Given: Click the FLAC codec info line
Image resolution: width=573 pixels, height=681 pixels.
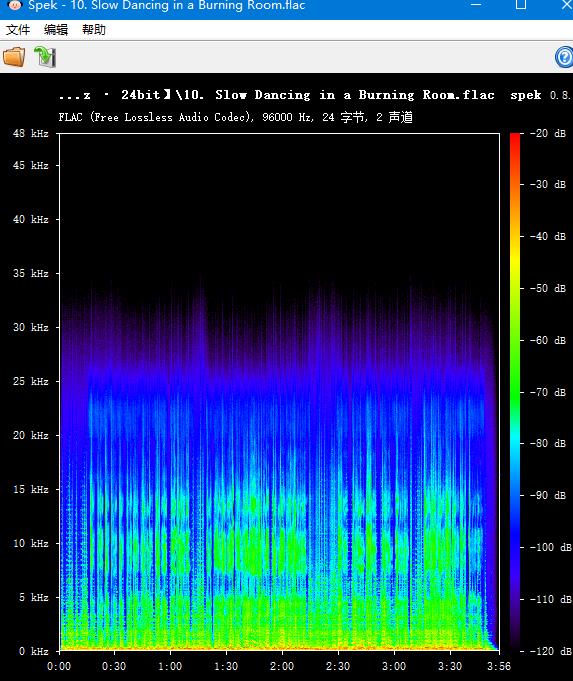Looking at the screenshot, I should pos(235,117).
